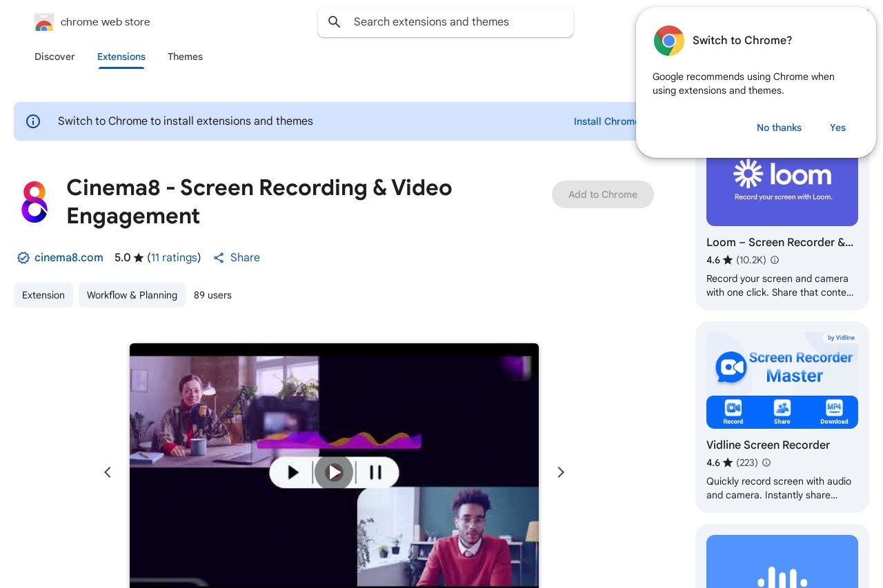Click the Install Chrome link
The height and width of the screenshot is (588, 883).
pyautogui.click(x=606, y=121)
